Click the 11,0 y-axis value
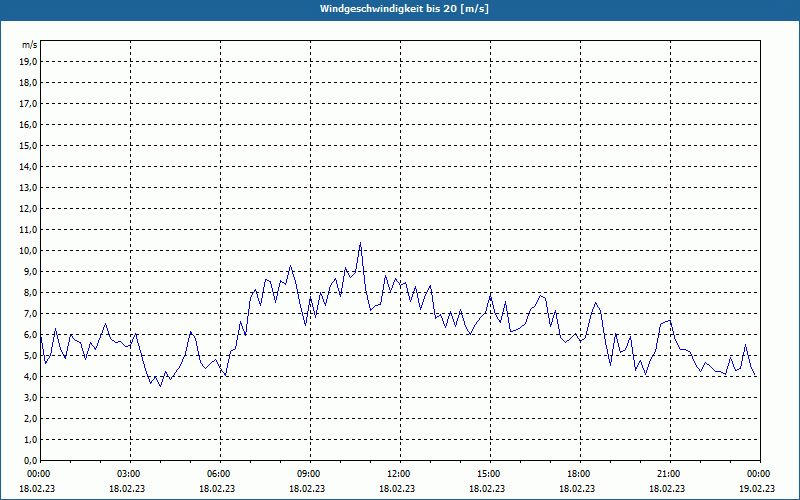This screenshot has height=500, width=800. [x=28, y=230]
